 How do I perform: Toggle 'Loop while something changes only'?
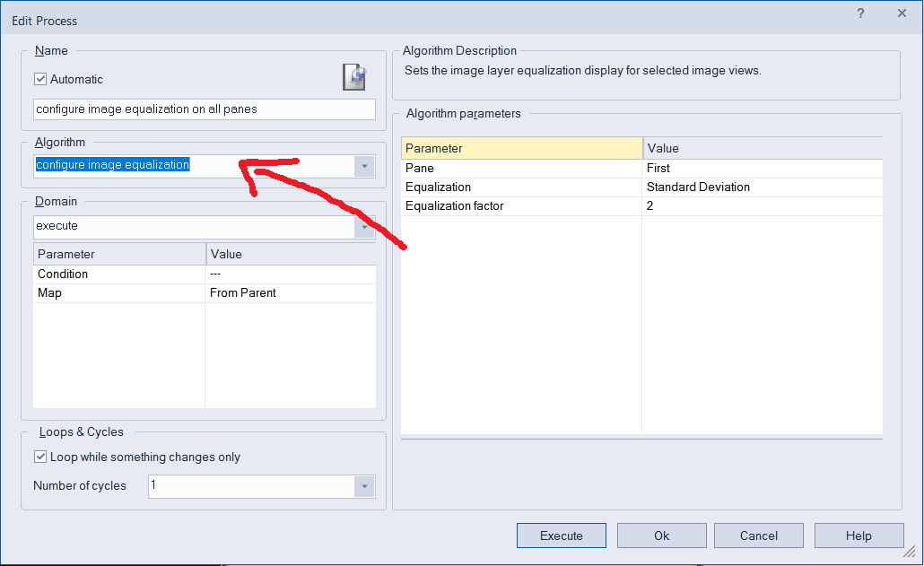pos(40,456)
